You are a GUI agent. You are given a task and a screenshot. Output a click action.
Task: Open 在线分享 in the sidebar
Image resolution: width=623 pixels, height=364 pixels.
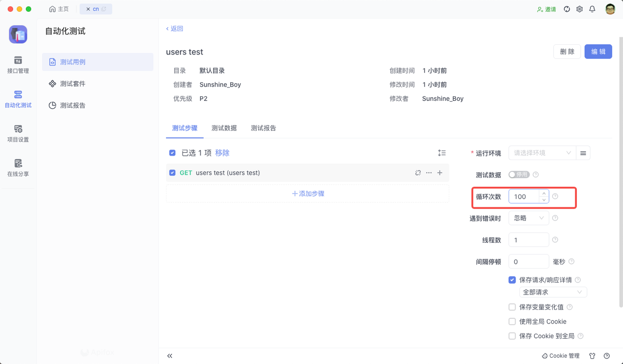[x=18, y=167]
